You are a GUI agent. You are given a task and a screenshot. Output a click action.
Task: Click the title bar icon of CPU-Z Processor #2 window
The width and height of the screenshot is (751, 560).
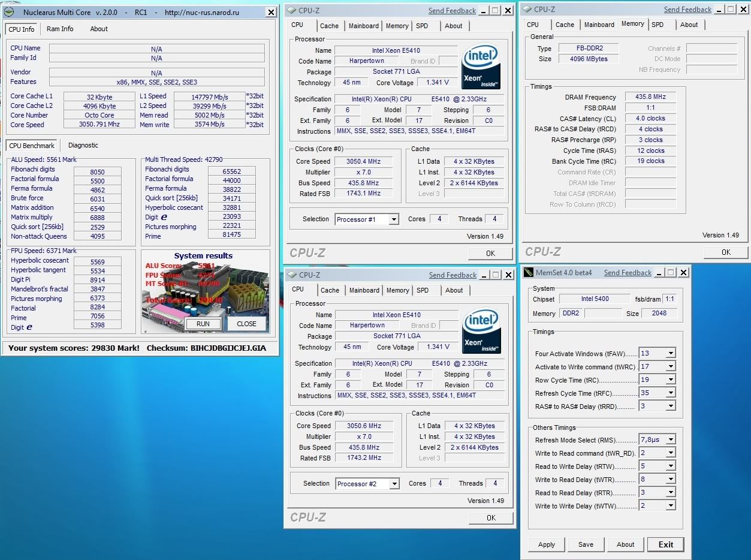(x=291, y=275)
